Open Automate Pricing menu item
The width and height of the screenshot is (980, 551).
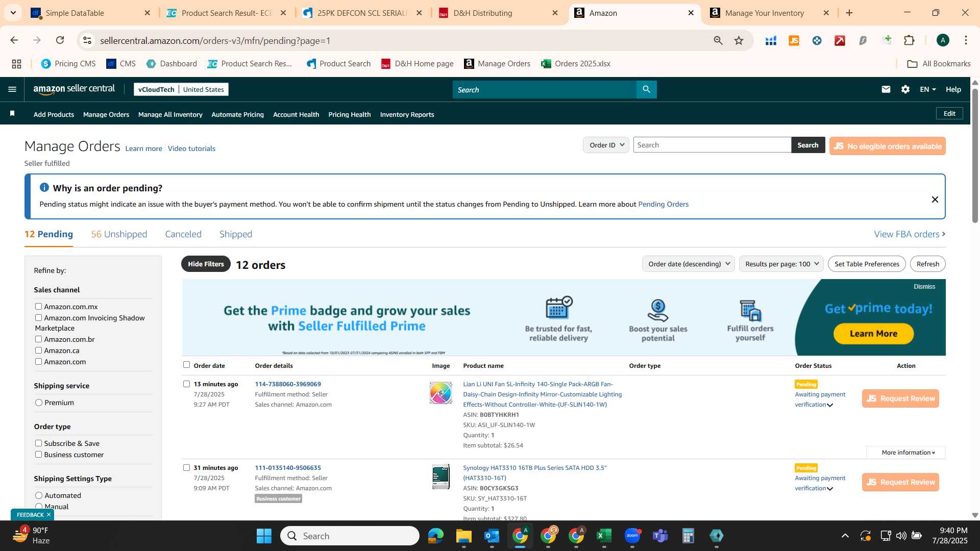click(237, 114)
